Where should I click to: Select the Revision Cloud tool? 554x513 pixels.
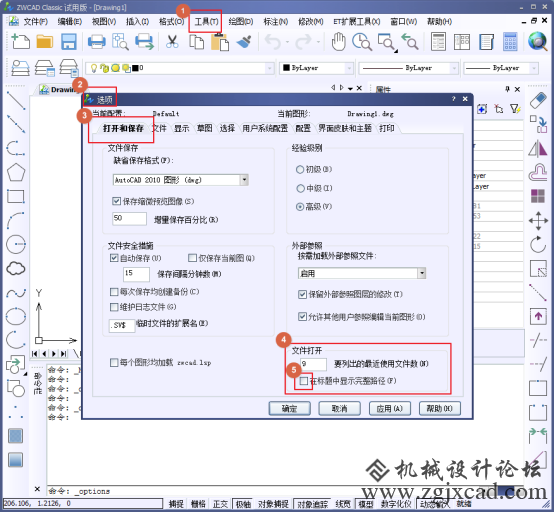click(16, 269)
